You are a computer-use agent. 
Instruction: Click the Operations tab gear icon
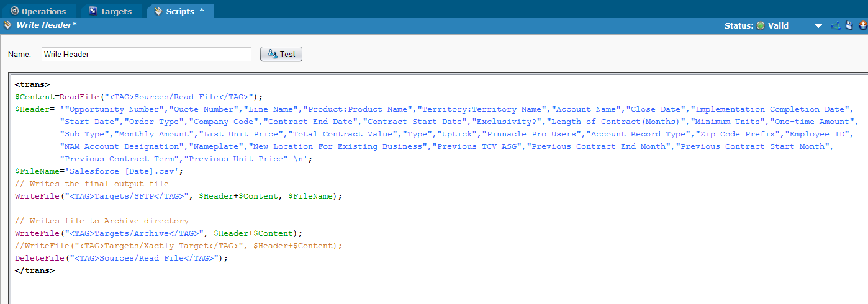click(15, 11)
